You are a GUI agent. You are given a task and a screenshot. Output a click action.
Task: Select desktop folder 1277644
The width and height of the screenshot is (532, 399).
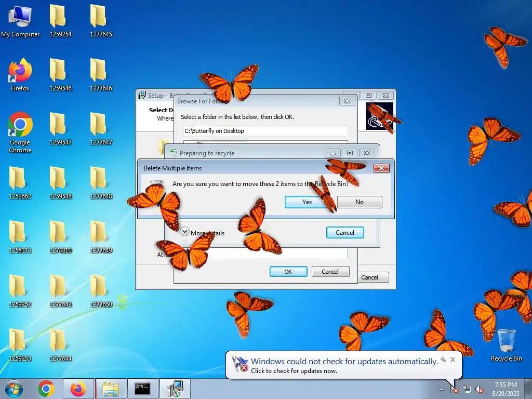click(x=60, y=345)
